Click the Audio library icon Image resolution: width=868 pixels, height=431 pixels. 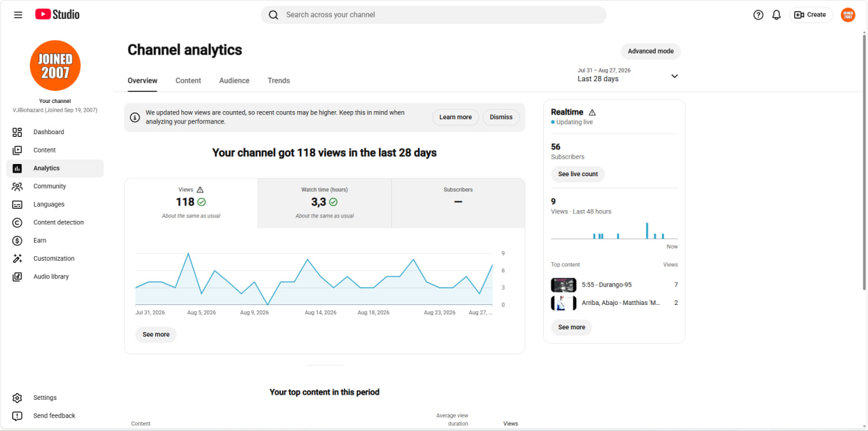[x=18, y=276]
